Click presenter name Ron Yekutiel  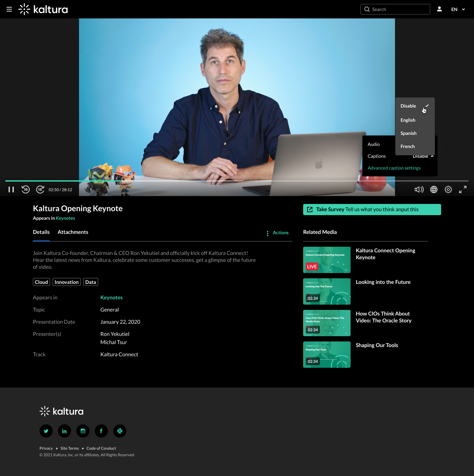coord(115,334)
